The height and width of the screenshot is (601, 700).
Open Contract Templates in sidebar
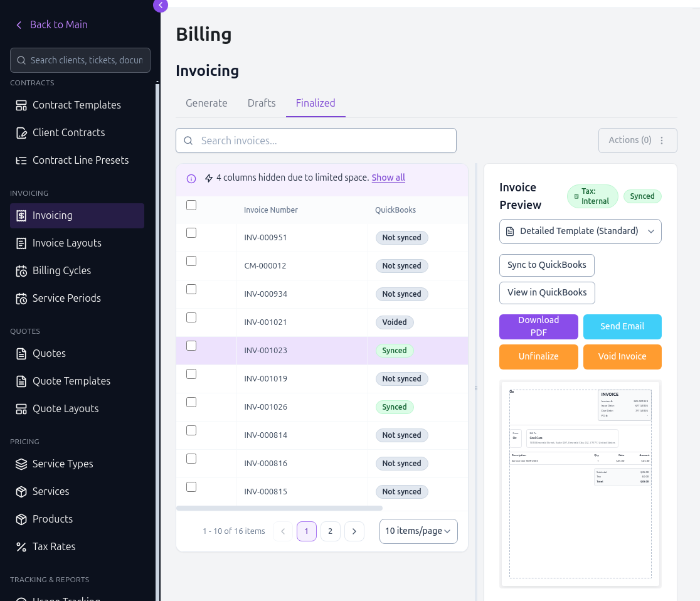(x=77, y=105)
